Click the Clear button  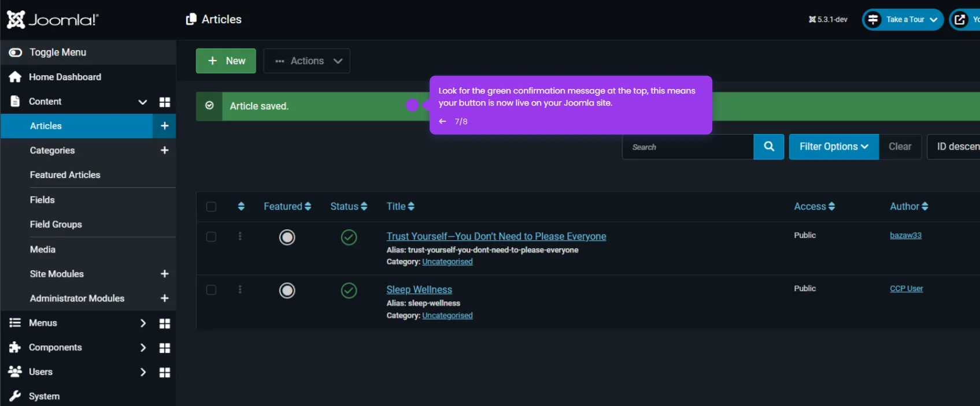click(900, 147)
